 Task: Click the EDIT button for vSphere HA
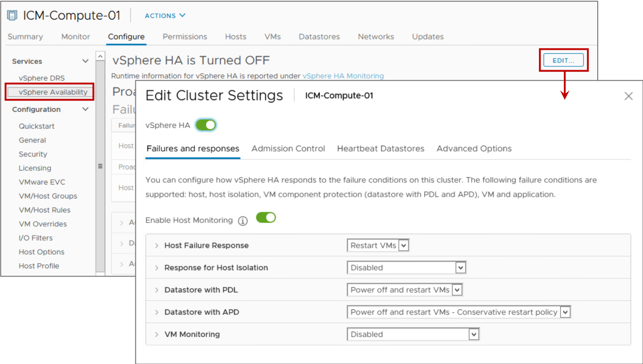pos(563,60)
